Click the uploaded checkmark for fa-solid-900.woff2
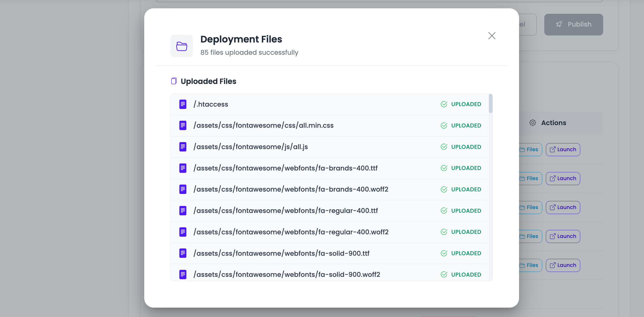The height and width of the screenshot is (317, 644). pos(444,275)
